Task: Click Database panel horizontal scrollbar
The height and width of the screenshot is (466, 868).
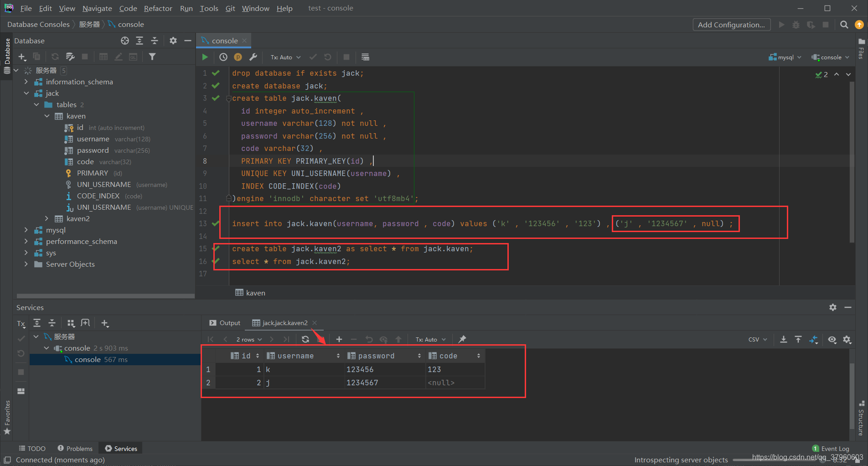Action: tap(105, 296)
